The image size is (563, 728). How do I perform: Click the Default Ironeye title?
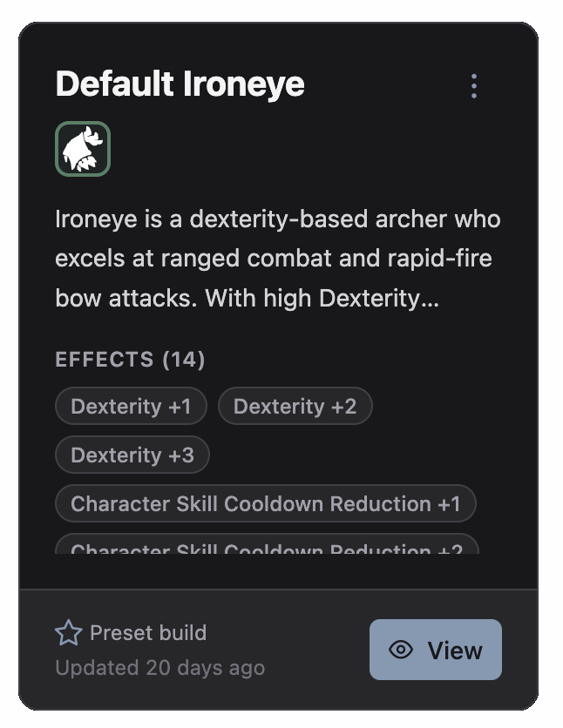179,84
